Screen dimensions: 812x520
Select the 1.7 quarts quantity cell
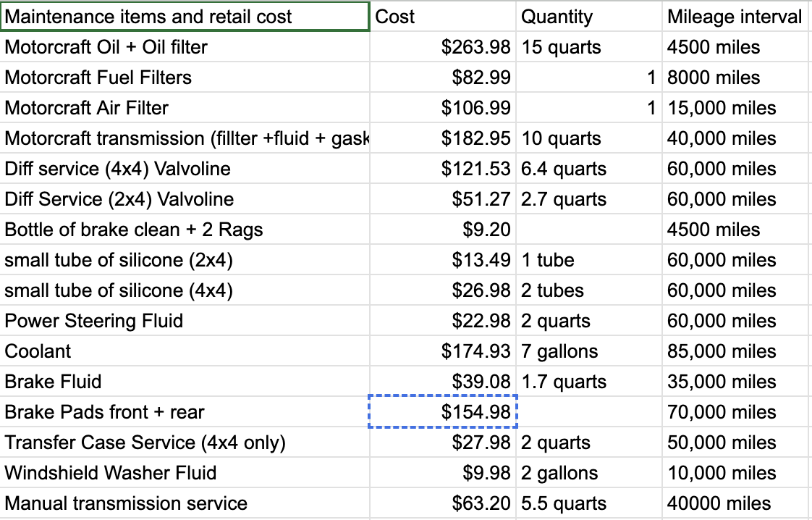point(589,382)
